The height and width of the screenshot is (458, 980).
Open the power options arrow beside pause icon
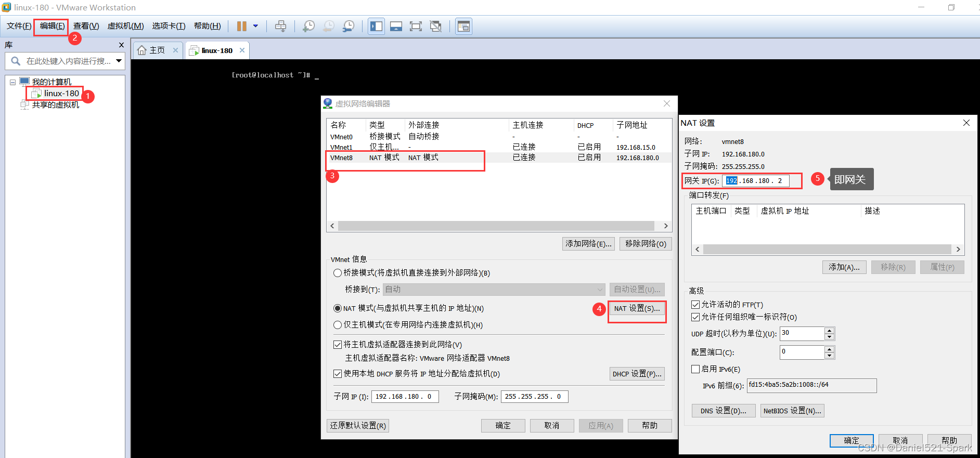point(255,26)
